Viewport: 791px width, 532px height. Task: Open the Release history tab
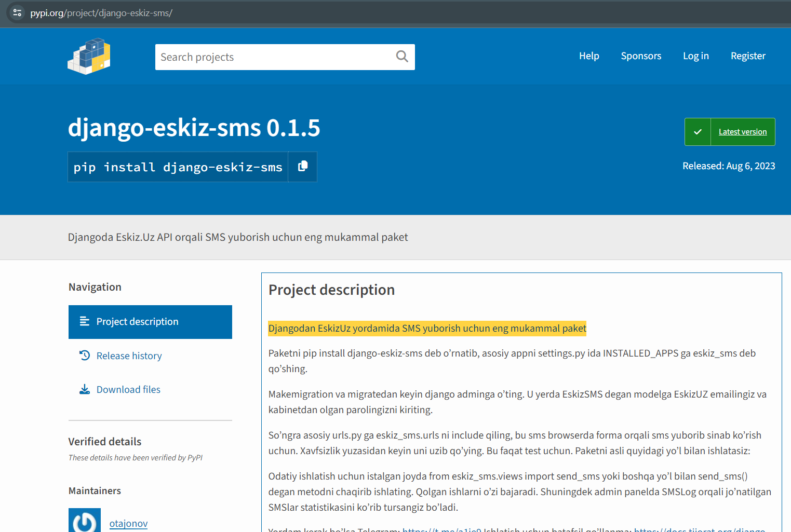(x=150, y=356)
